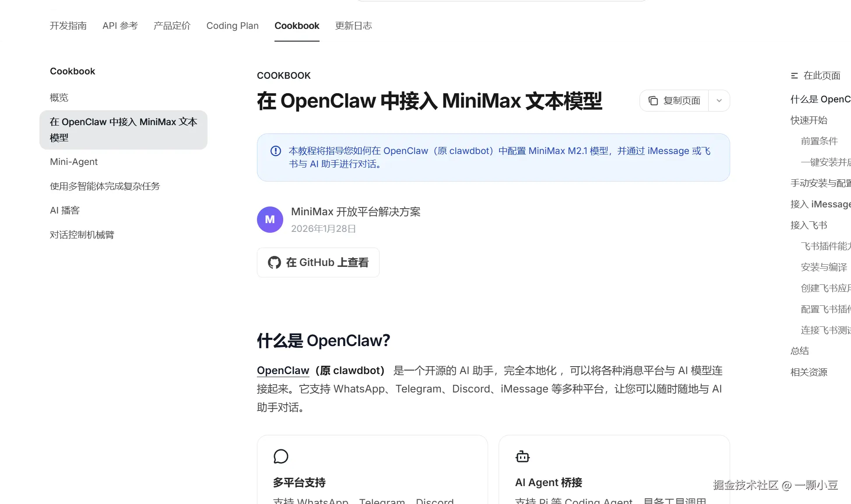Click the GitHub logo icon
The image size is (851, 504).
point(274,262)
